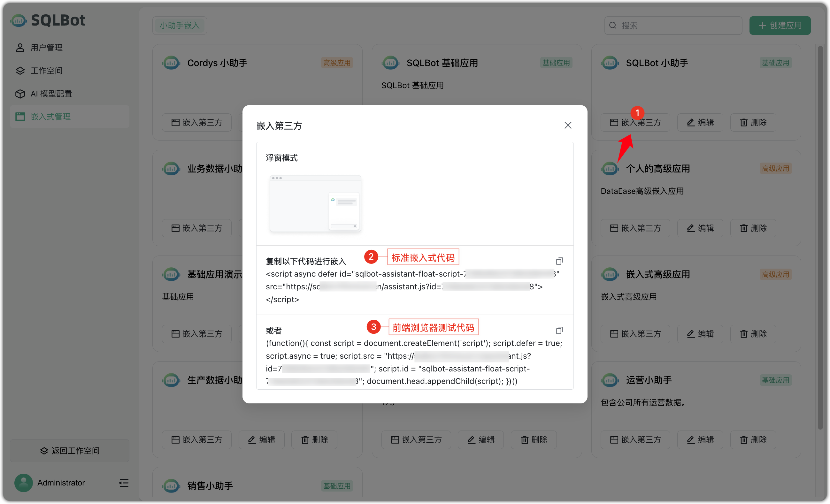Click the search magnifier icon
This screenshot has height=504, width=830.
pos(613,25)
